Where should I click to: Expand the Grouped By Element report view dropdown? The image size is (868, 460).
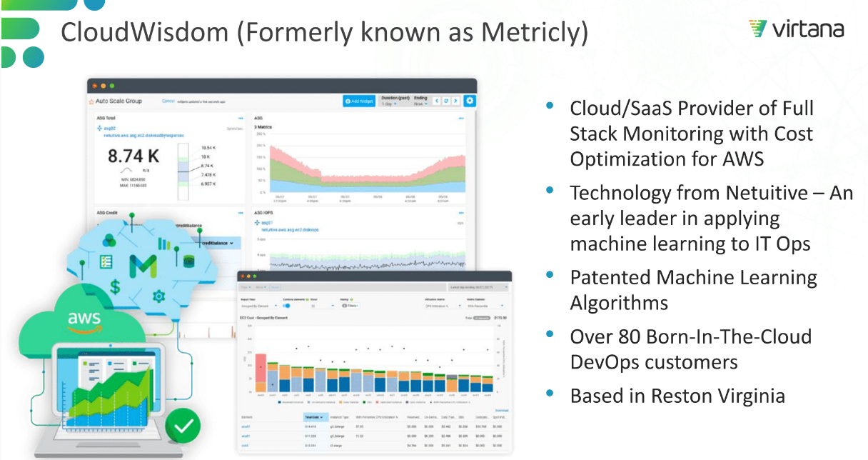[257, 306]
